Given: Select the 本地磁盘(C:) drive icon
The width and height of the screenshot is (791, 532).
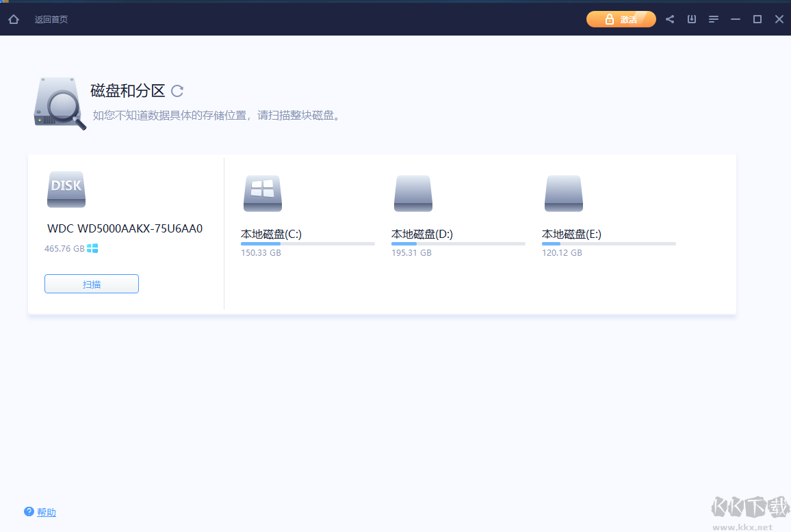Looking at the screenshot, I should pyautogui.click(x=262, y=194).
